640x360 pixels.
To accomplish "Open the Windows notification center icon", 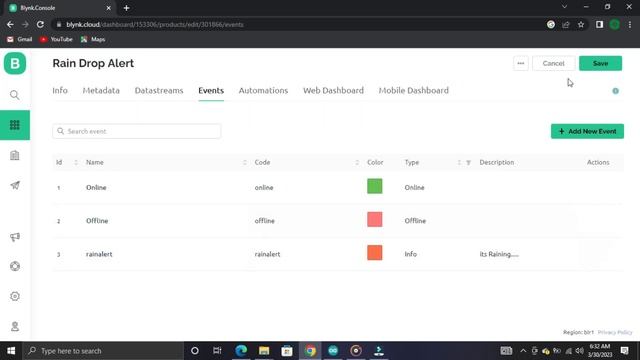I will [624, 351].
